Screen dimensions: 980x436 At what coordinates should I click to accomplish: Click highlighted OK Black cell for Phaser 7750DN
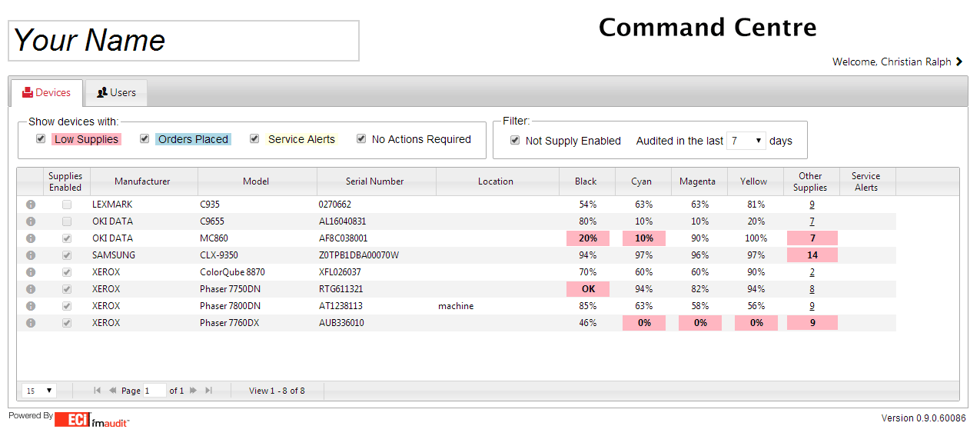588,289
